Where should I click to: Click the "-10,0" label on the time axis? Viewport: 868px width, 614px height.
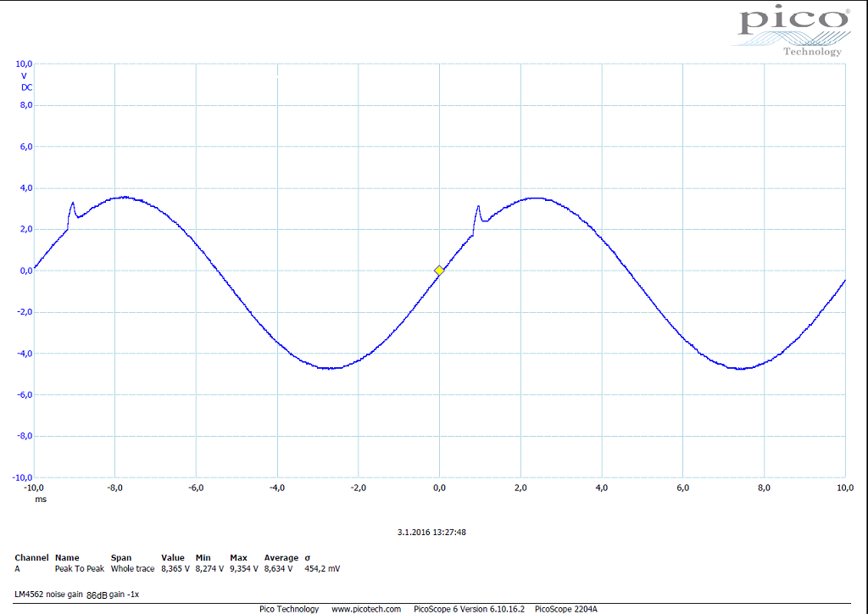pos(34,488)
